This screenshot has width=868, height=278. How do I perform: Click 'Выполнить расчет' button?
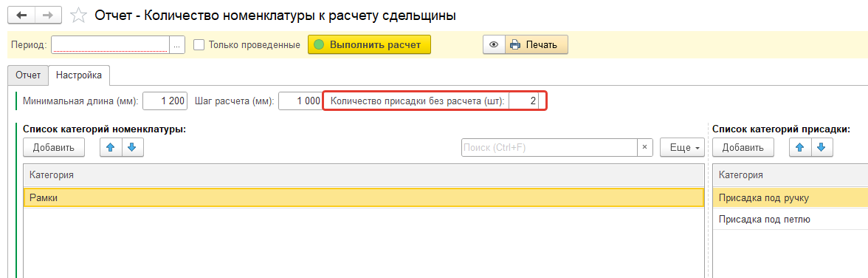click(369, 45)
